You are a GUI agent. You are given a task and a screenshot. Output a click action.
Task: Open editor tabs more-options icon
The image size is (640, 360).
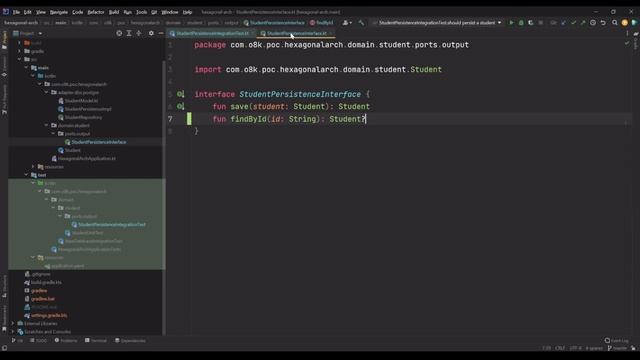click(627, 33)
